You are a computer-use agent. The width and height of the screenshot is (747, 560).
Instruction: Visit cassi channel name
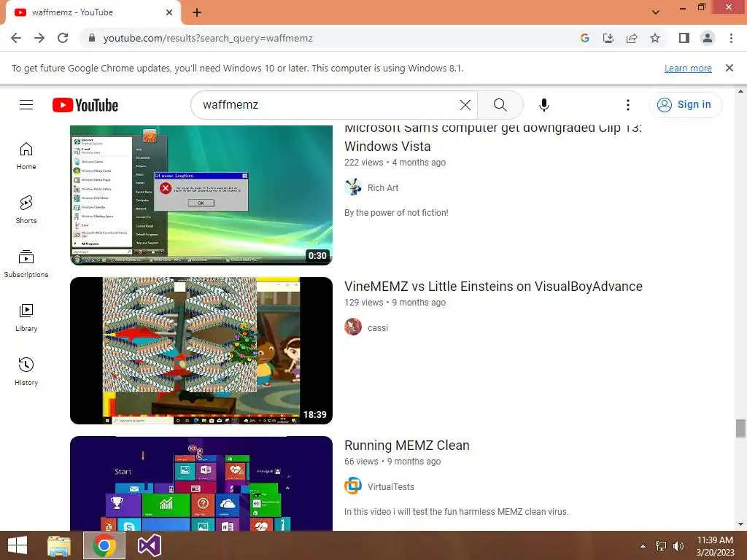[378, 327]
